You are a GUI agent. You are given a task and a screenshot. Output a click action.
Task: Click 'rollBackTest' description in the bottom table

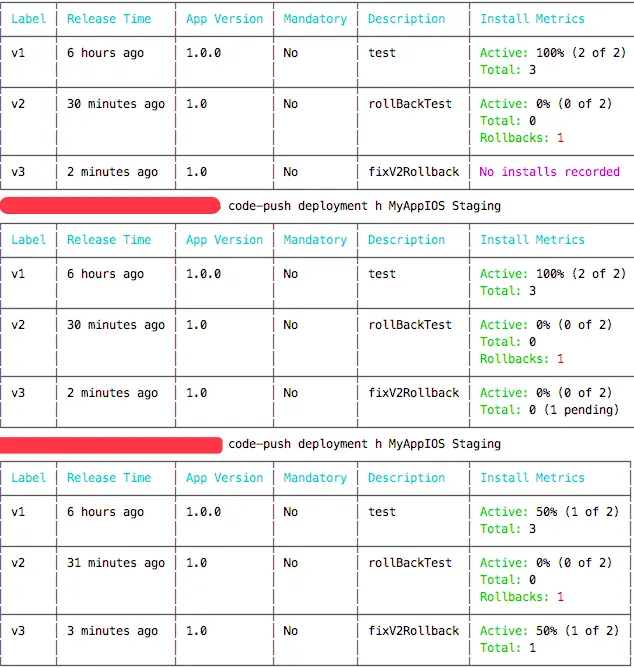click(410, 563)
